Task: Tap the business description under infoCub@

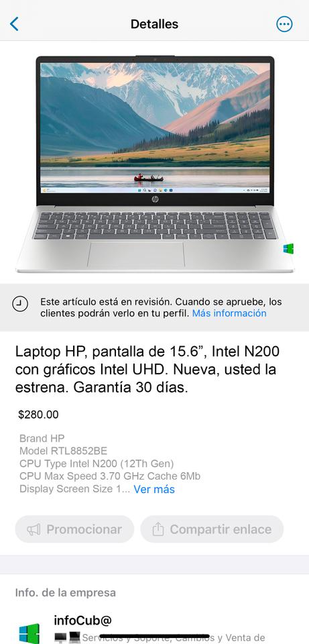Action: (160, 638)
